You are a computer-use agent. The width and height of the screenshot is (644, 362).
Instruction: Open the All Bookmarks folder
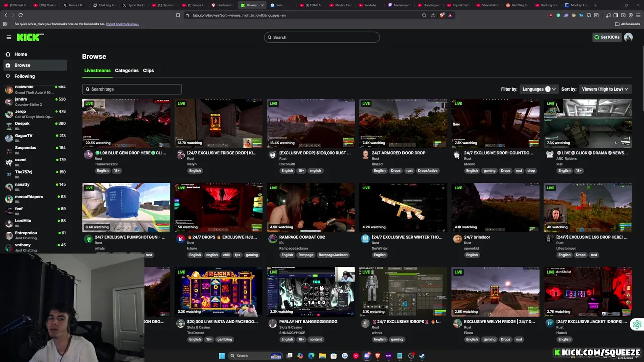click(x=627, y=24)
